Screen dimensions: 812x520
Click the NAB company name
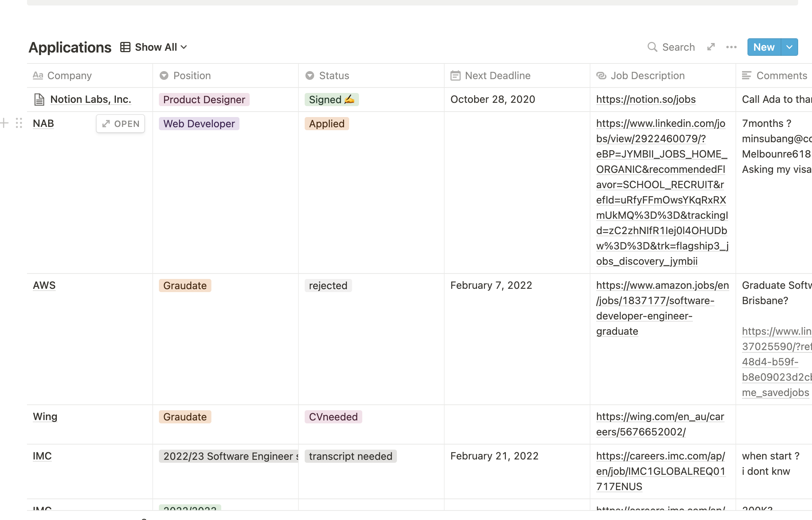tap(43, 123)
